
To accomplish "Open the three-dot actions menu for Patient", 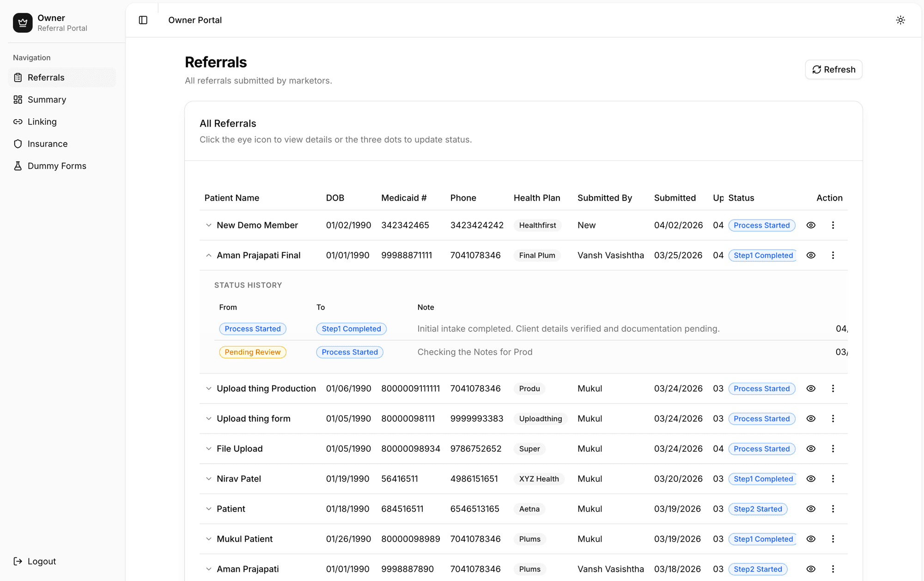I will [x=833, y=509].
